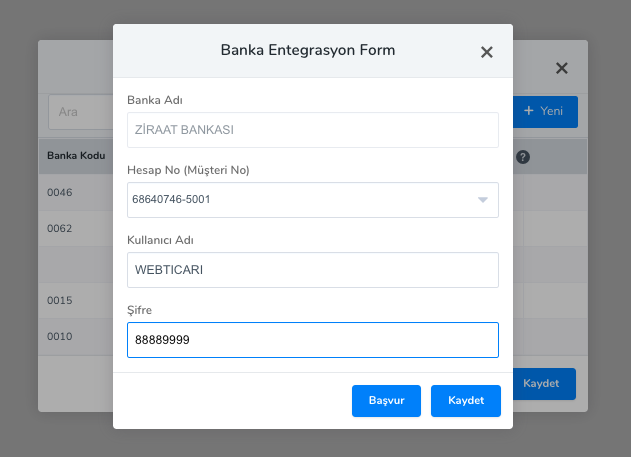
Task: Click the question mark help icon
Action: tap(522, 157)
